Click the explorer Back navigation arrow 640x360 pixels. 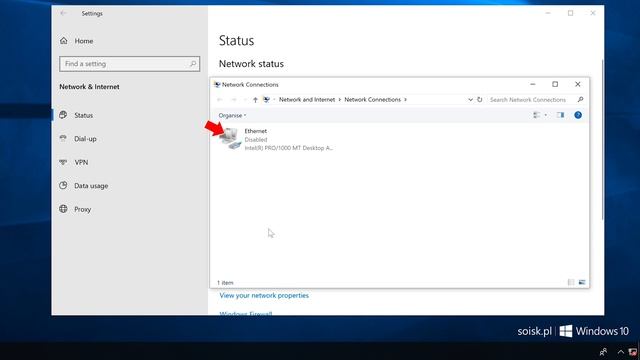220,100
